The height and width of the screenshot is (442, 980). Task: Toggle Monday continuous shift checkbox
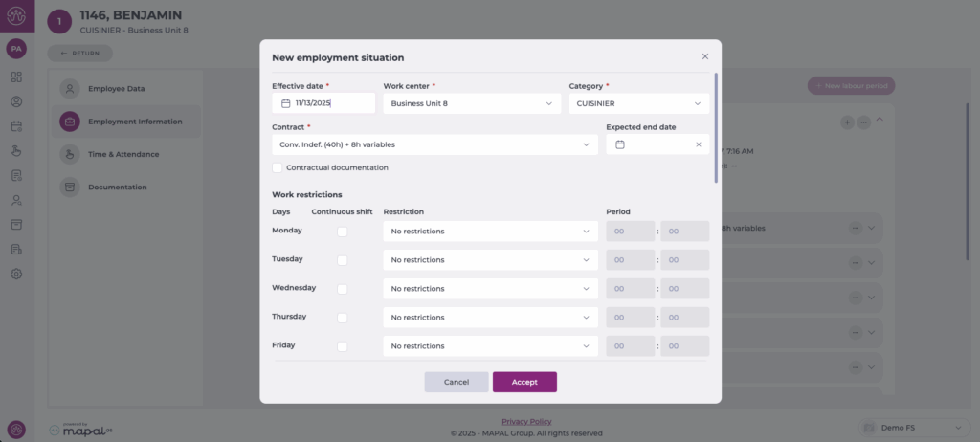[342, 231]
